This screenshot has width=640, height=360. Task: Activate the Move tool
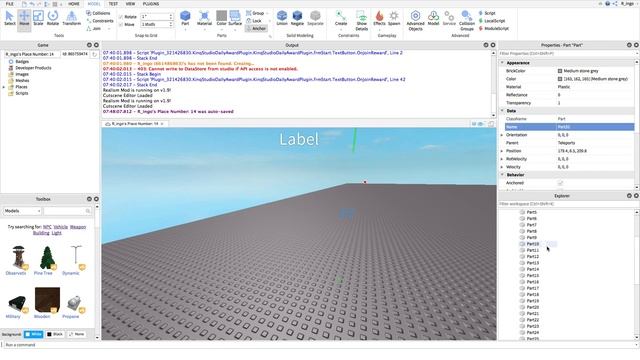(x=24, y=19)
